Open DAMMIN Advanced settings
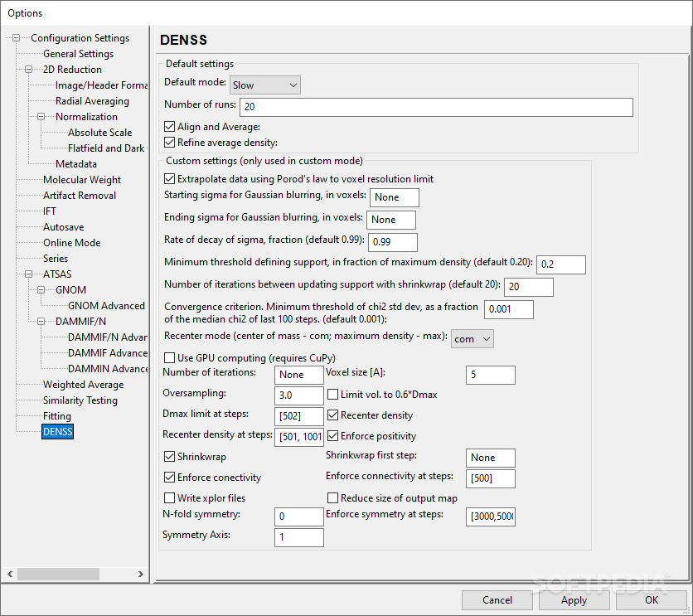This screenshot has width=693, height=616. point(108,369)
